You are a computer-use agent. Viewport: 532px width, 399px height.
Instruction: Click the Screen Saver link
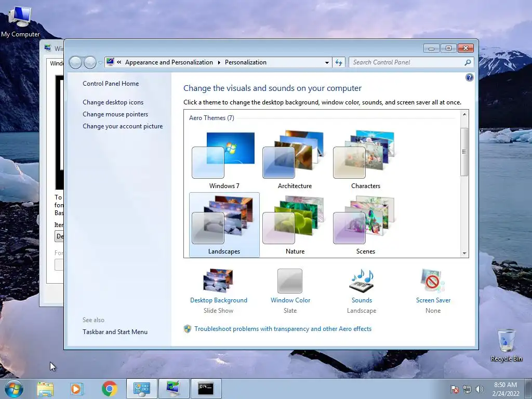click(x=433, y=300)
